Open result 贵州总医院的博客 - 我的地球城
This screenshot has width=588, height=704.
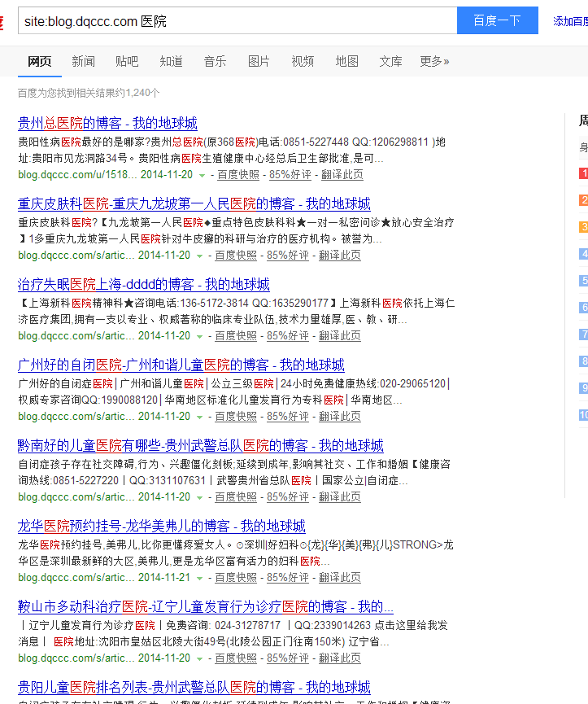click(107, 123)
